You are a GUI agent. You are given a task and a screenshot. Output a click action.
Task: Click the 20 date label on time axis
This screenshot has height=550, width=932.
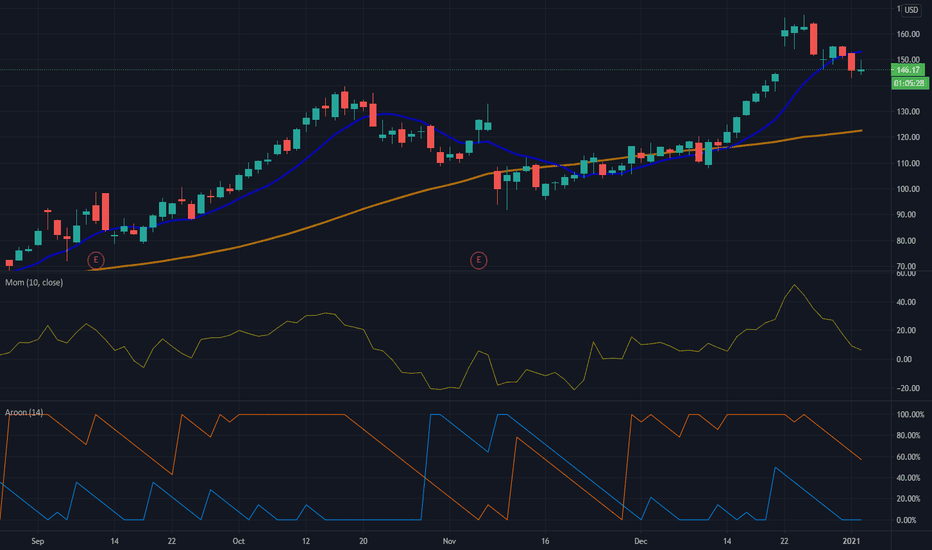[363, 541]
